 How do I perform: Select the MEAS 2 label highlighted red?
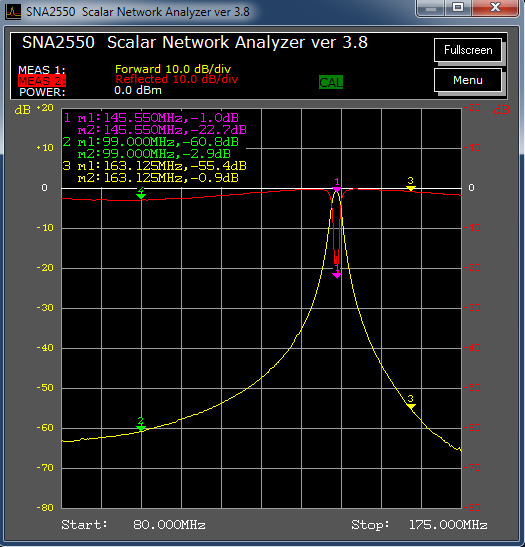coord(42,81)
